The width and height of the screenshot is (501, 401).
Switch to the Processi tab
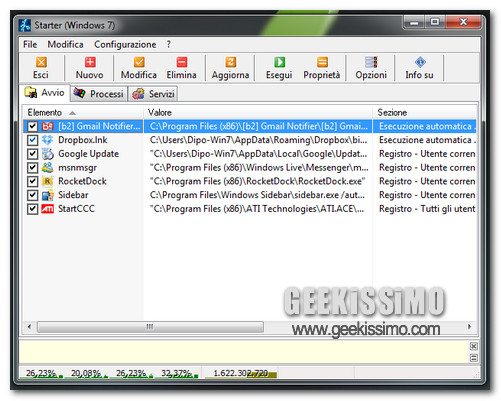pos(99,94)
